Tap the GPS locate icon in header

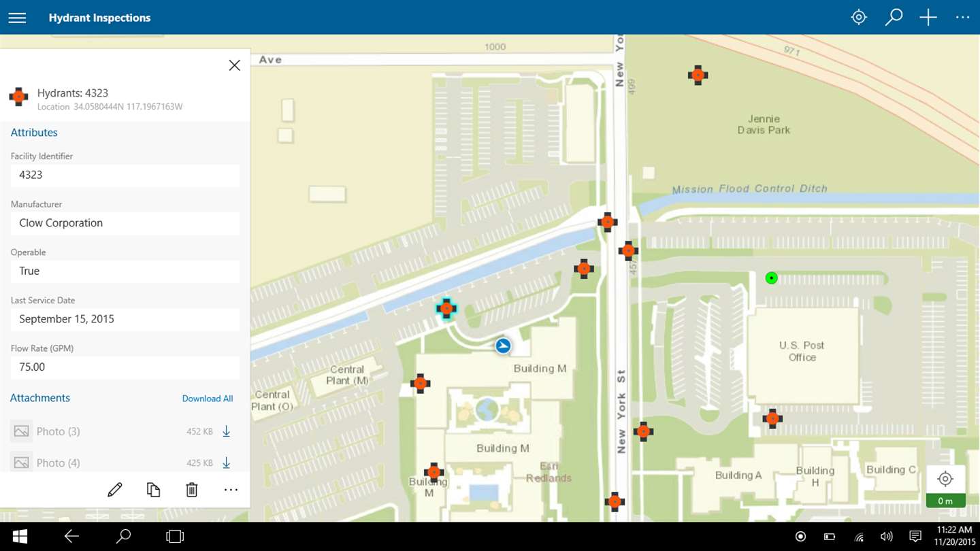(x=859, y=18)
